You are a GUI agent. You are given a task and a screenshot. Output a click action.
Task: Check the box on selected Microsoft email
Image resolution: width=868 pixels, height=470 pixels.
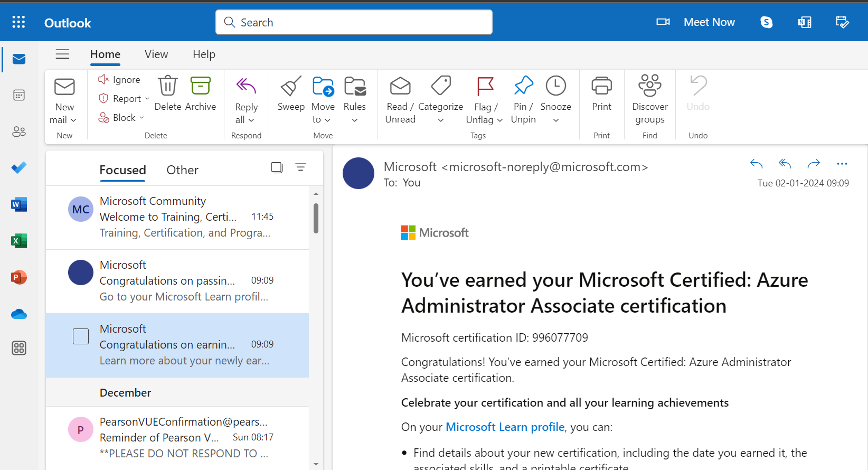pyautogui.click(x=81, y=336)
